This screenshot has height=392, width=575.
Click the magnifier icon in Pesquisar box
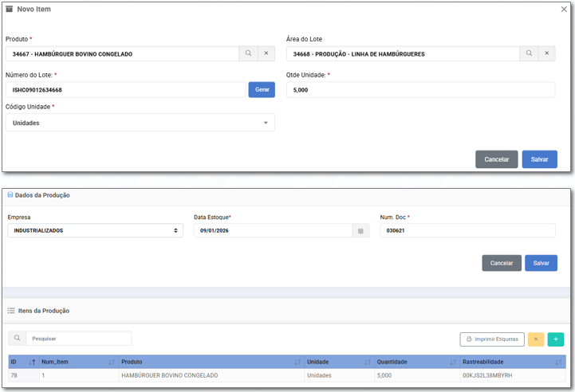[x=18, y=339]
